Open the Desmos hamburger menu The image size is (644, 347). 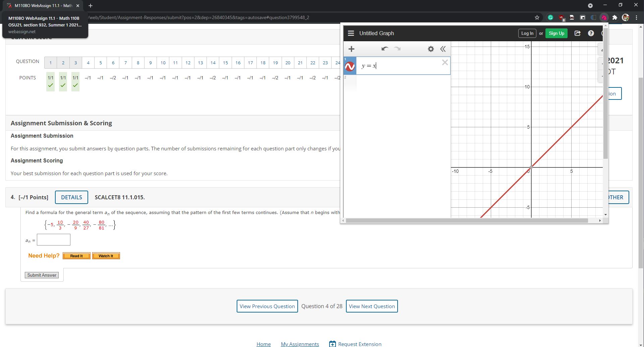tap(351, 33)
